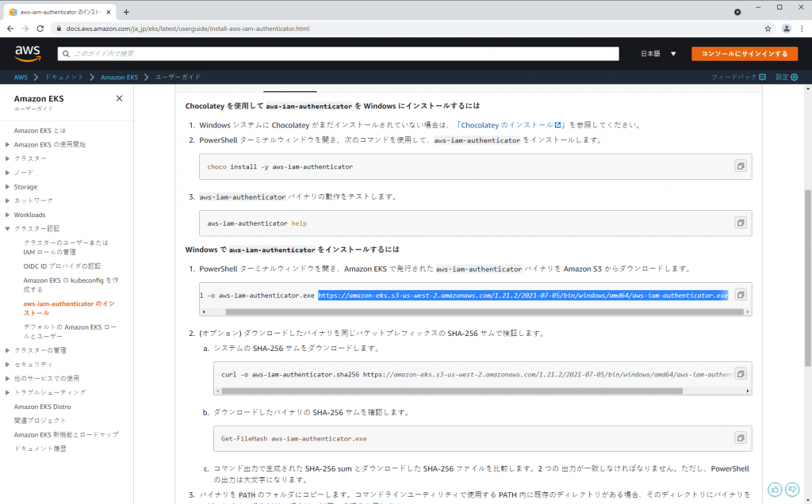
Task: Copy the curl download exe command
Action: (741, 295)
